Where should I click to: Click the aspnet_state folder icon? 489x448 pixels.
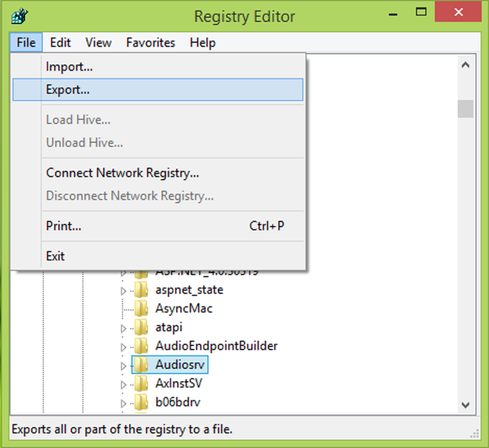point(141,290)
